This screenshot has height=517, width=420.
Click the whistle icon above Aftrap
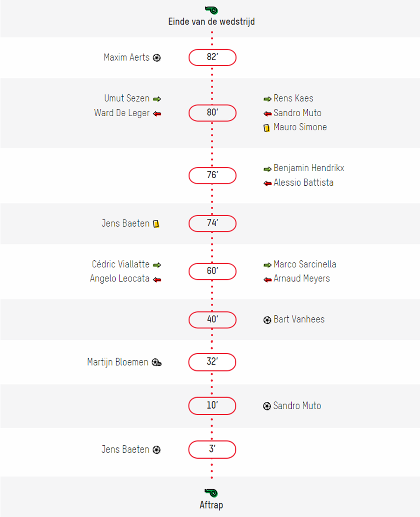pos(211,493)
